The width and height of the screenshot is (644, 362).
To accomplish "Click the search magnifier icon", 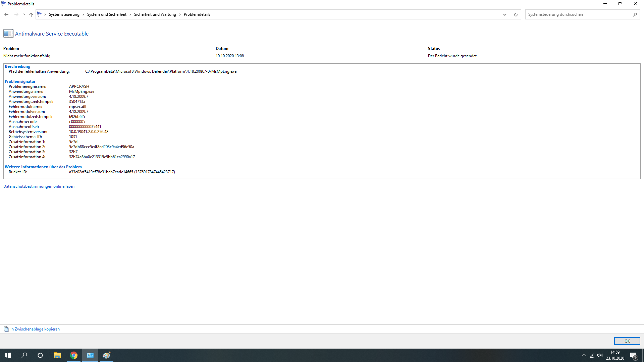I will coord(635,14).
